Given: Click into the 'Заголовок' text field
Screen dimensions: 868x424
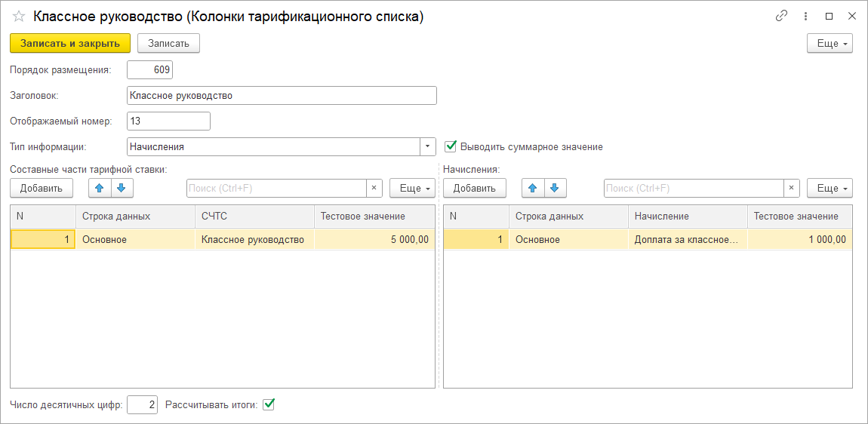Looking at the screenshot, I should point(282,96).
